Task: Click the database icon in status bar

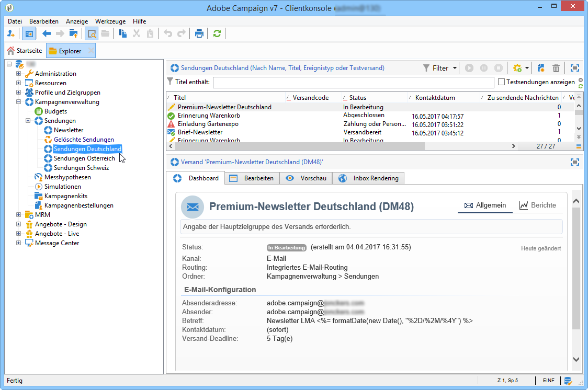Action: pos(568,381)
